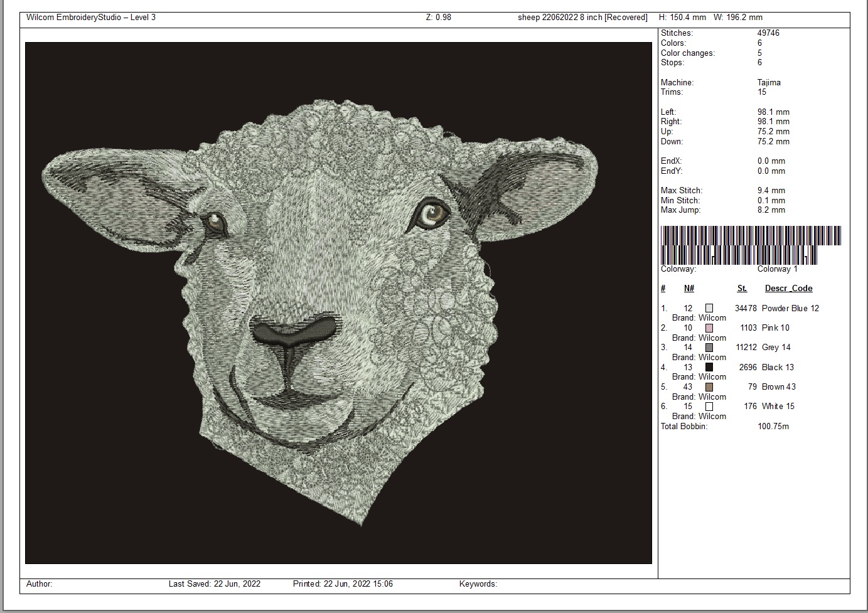Select the Brown 43 color swatch

click(709, 386)
